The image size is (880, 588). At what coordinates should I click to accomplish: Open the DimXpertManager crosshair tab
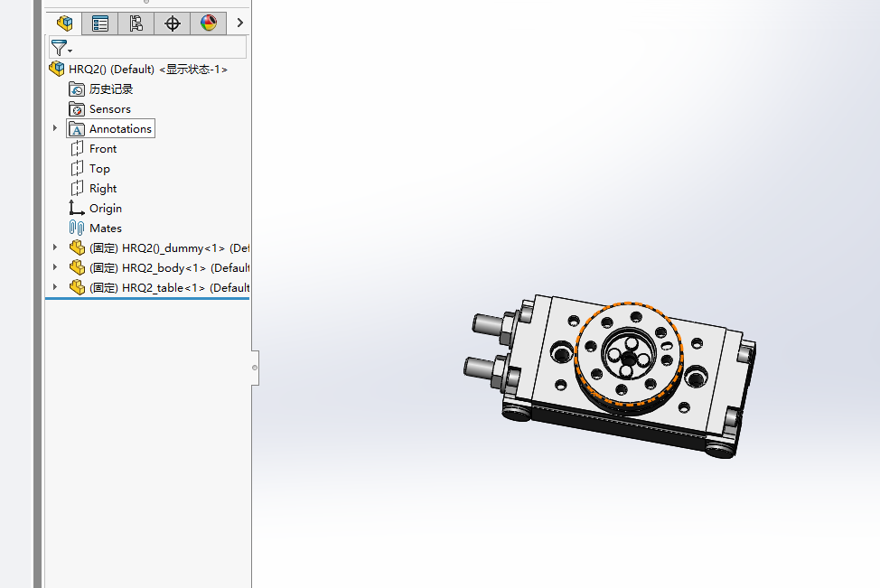(173, 23)
